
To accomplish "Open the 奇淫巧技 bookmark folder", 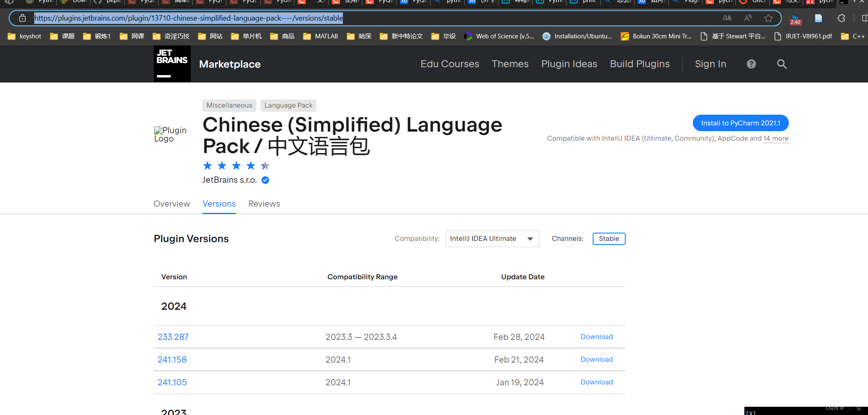I will point(171,36).
